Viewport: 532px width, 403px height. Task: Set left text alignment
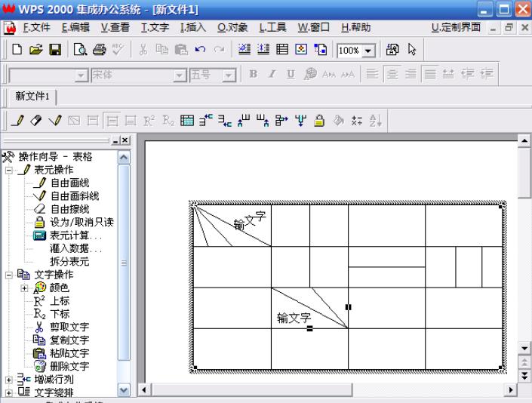(373, 74)
